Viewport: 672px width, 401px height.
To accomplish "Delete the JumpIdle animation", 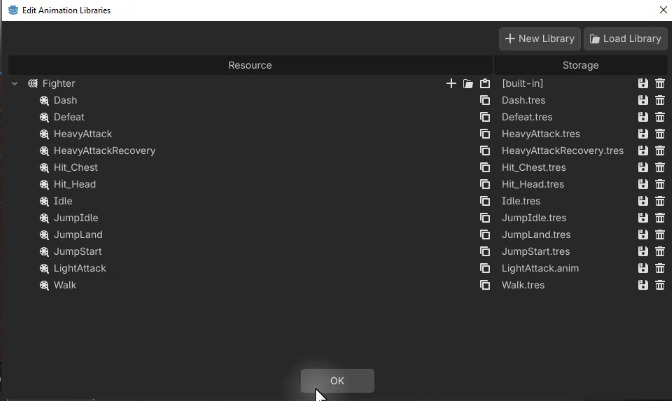I will click(x=660, y=218).
